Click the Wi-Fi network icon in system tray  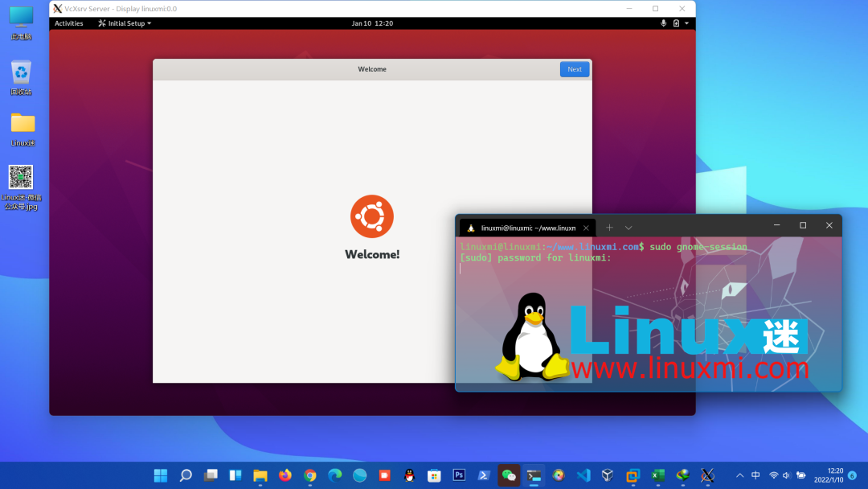(774, 476)
